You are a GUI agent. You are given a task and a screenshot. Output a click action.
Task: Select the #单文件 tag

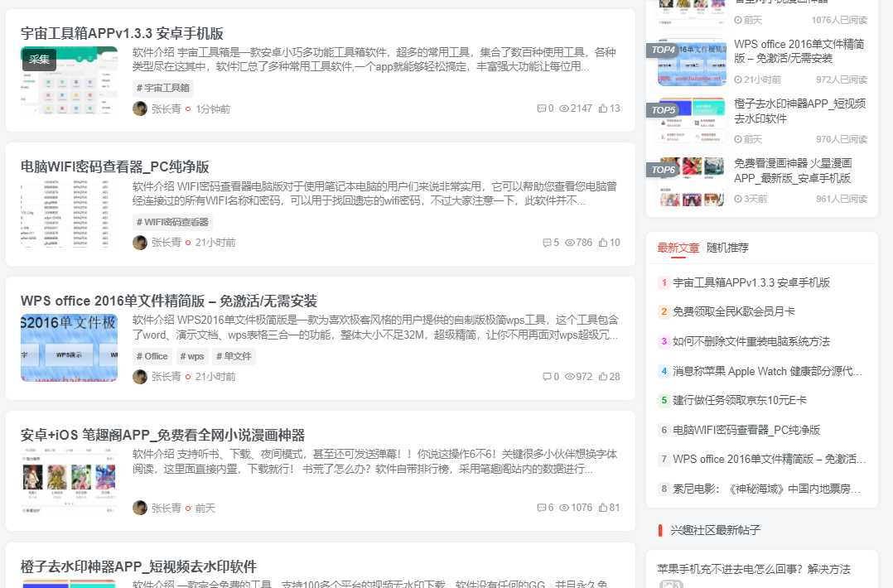tap(234, 356)
